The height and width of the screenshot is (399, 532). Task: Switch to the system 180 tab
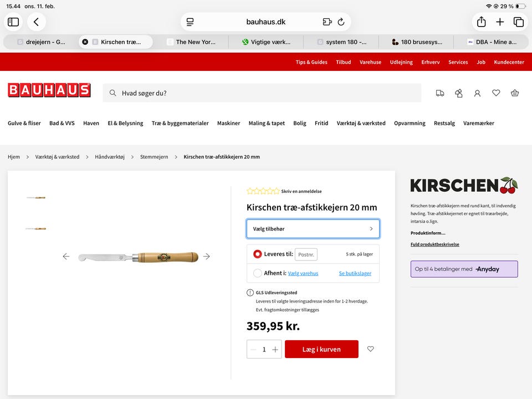(341, 42)
